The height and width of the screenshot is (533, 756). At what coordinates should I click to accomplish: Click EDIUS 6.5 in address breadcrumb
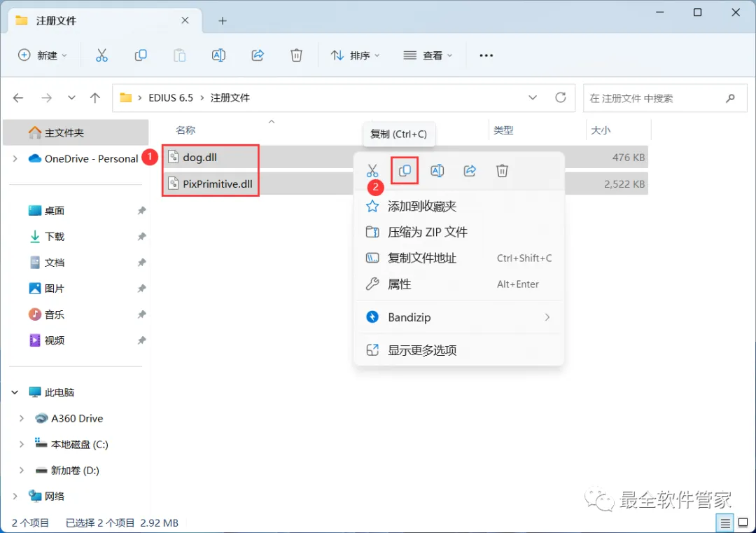pyautogui.click(x=171, y=98)
